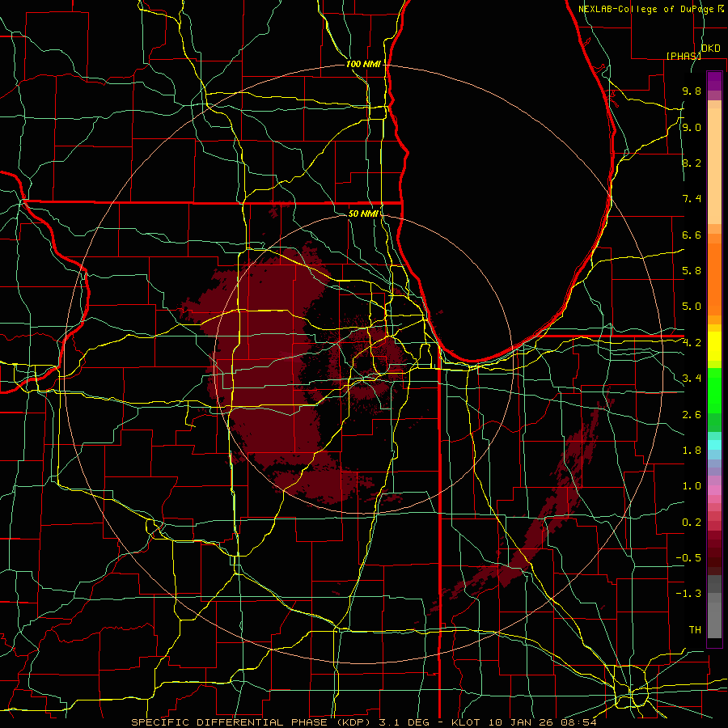Select the 6.6 scale value label
This screenshot has height=728, width=728.
(x=692, y=235)
